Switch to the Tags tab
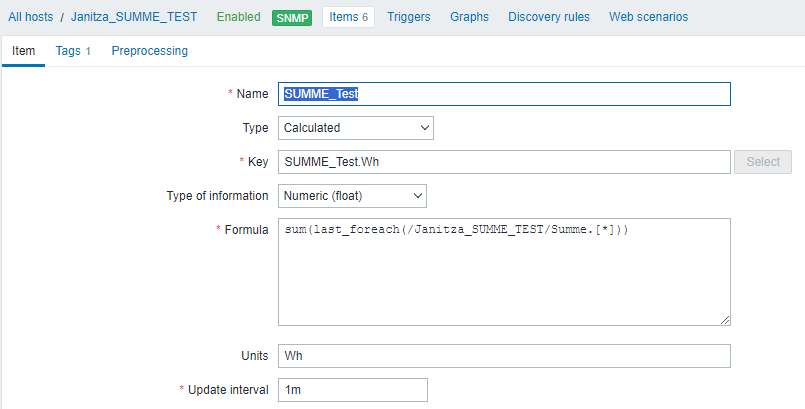This screenshot has height=409, width=805. pyautogui.click(x=73, y=51)
